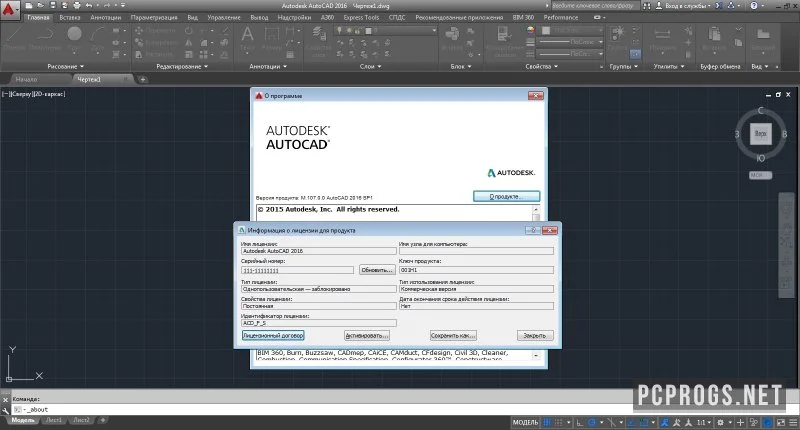800x430 pixels.
Task: Click the Лицензионный договор button
Action: click(x=273, y=336)
